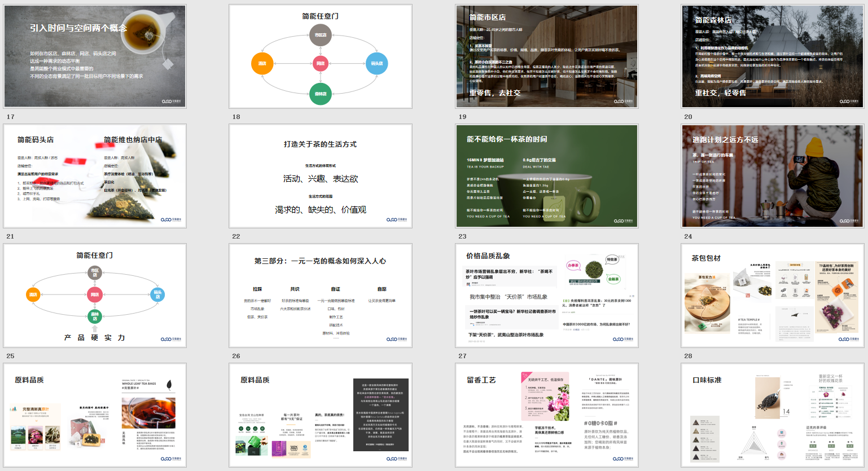The width and height of the screenshot is (868, 471).
Task: Click slide number label 17
Action: (x=11, y=117)
